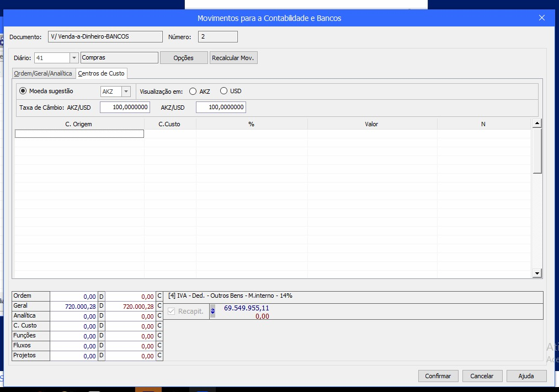Choose AKZ in Visualização em
This screenshot has width=559, height=392.
click(x=193, y=92)
